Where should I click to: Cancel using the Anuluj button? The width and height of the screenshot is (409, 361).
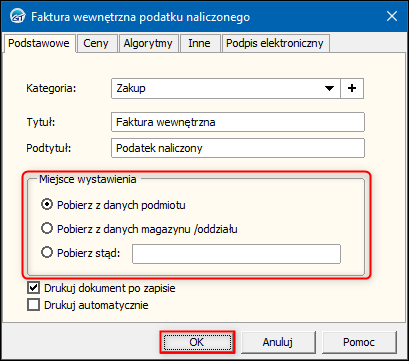(278, 342)
